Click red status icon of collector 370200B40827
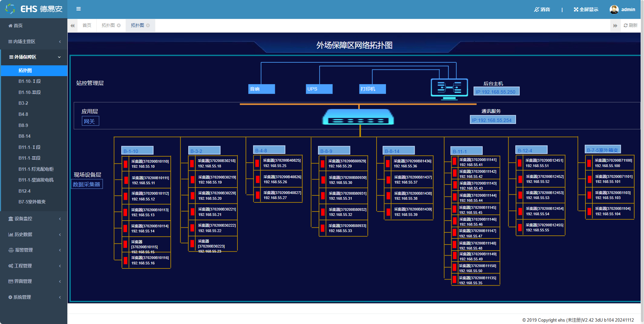This screenshot has height=324, width=644. tap(258, 195)
